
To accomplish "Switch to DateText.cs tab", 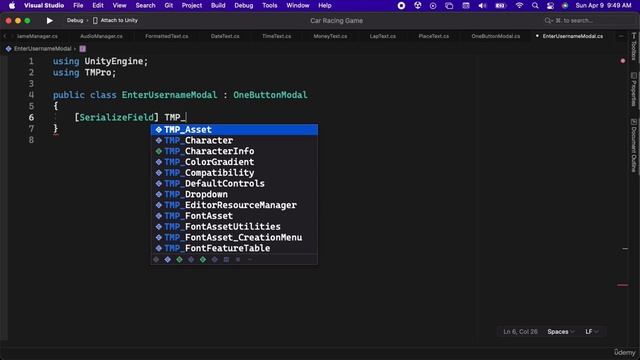I will point(225,36).
